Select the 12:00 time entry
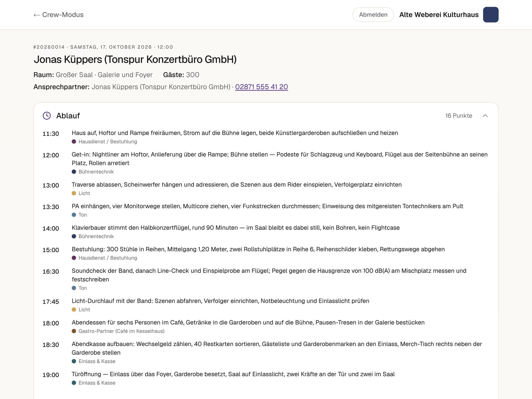Image resolution: width=532 pixels, height=399 pixels. click(51, 155)
